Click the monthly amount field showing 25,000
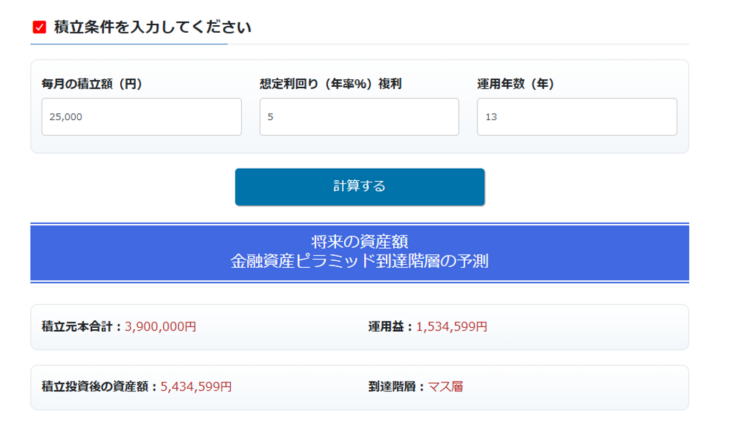730x422 pixels. 142,117
